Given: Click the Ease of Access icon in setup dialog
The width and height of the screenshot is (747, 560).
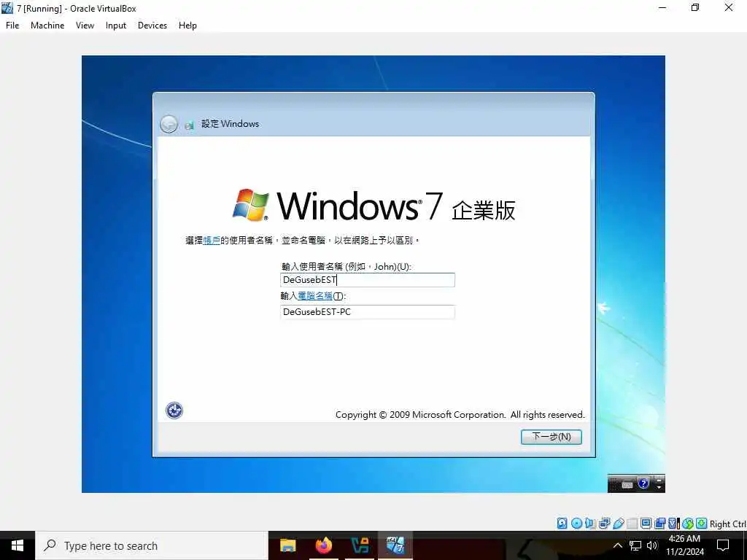Looking at the screenshot, I should pos(174,410).
